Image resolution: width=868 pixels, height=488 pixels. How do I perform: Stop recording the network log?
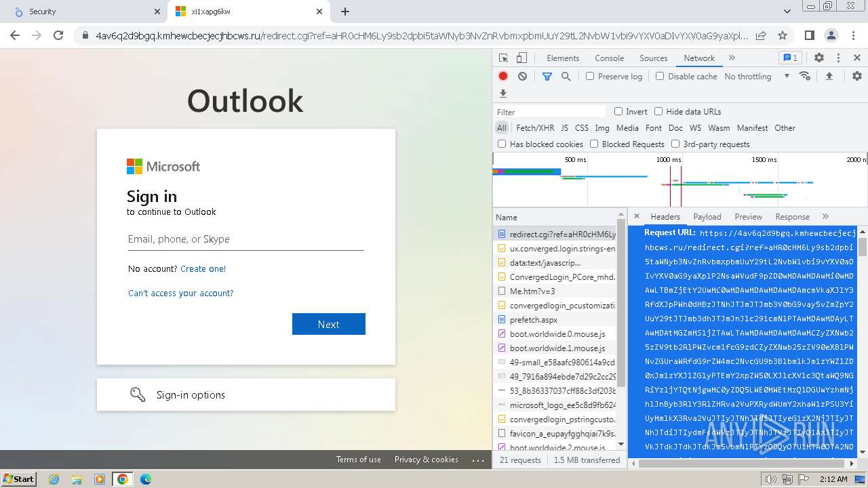point(503,77)
